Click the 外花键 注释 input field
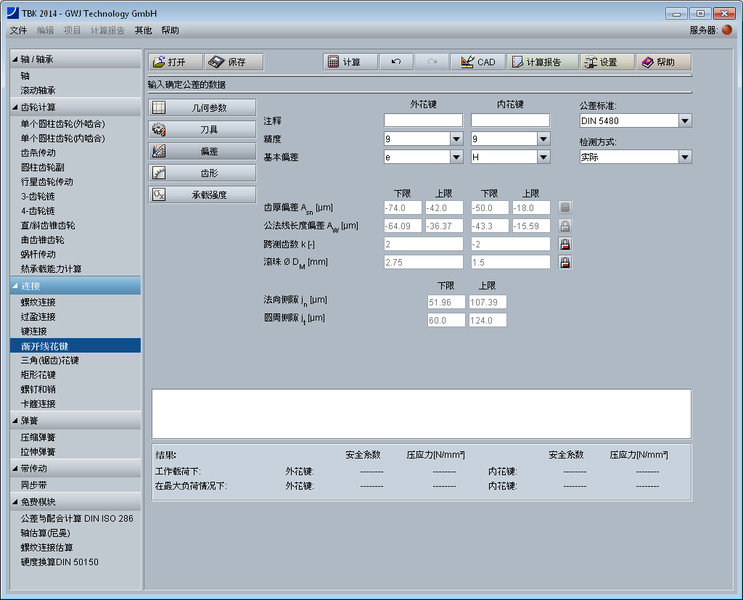The image size is (743, 600). click(423, 121)
